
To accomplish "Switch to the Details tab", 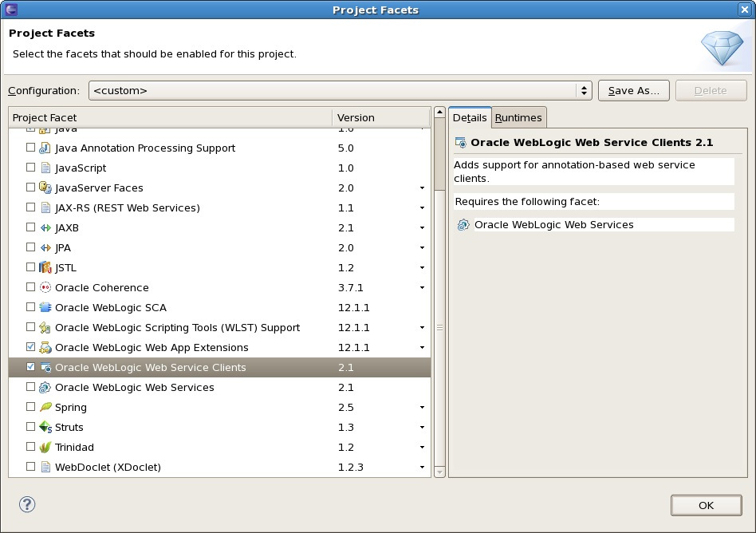I will pyautogui.click(x=470, y=118).
